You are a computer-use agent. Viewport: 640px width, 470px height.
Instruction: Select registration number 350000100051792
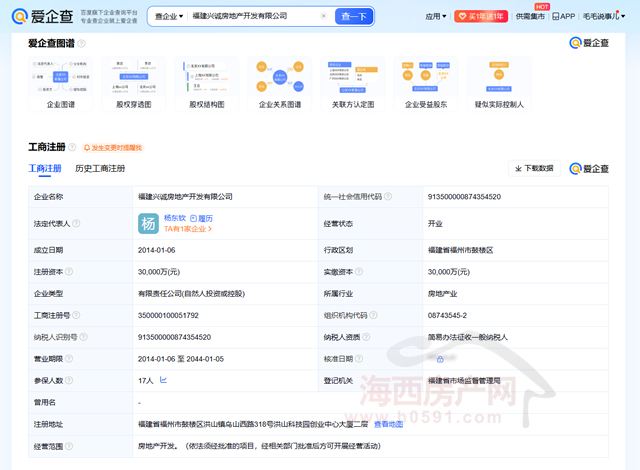coord(168,315)
